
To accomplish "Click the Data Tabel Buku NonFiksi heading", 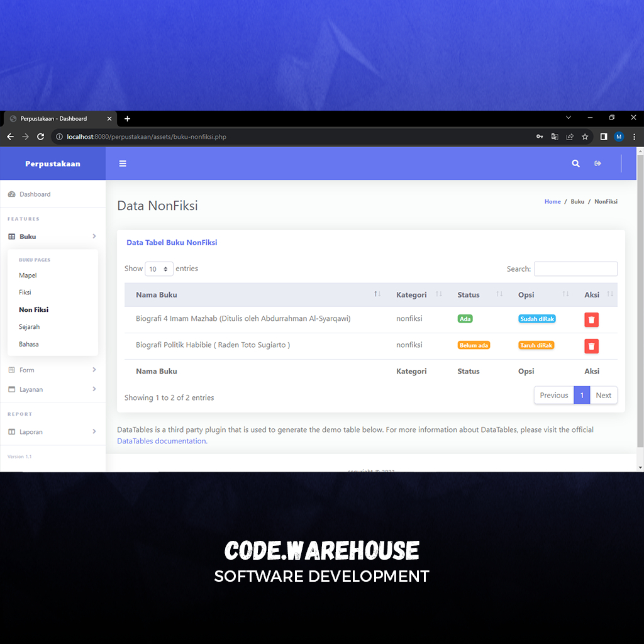I will tap(172, 243).
